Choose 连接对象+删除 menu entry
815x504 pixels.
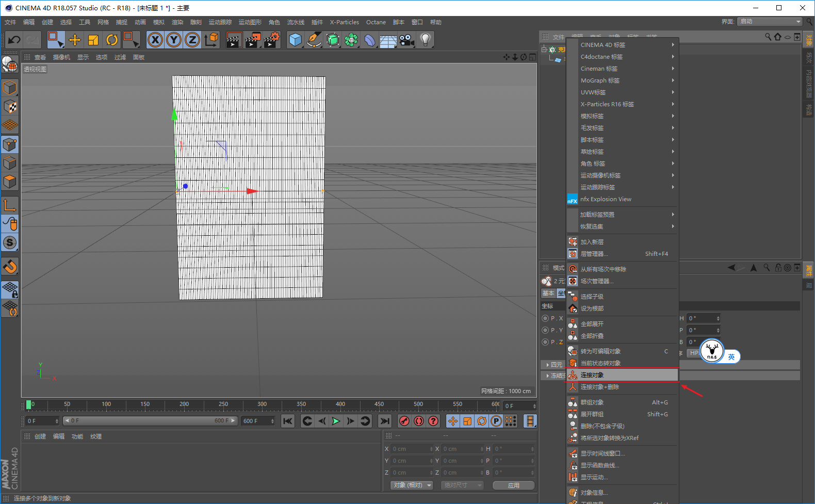(623, 387)
